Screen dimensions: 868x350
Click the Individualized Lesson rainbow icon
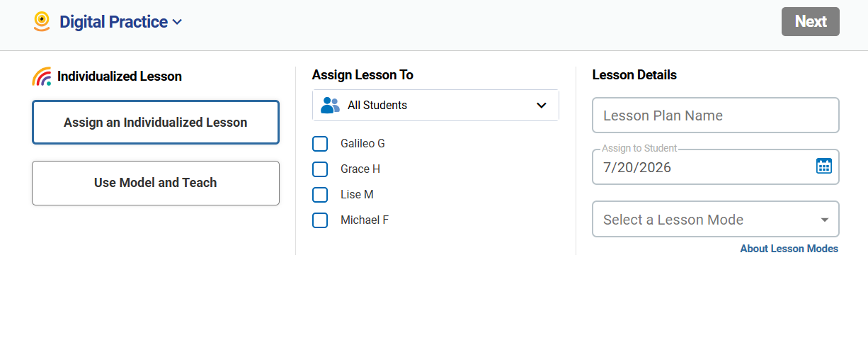pos(42,77)
